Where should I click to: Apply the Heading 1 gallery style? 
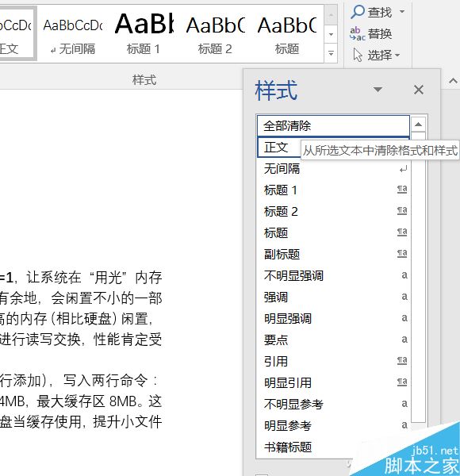click(x=144, y=34)
